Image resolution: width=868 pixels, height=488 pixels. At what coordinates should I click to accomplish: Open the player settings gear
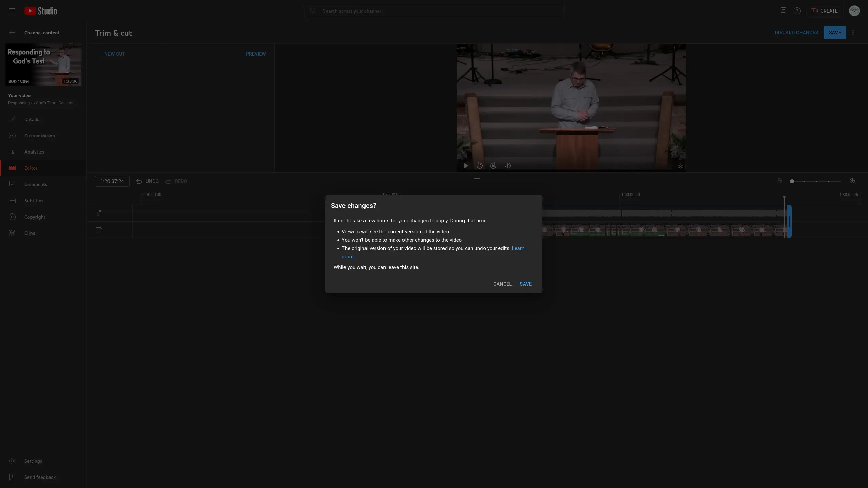click(x=680, y=166)
